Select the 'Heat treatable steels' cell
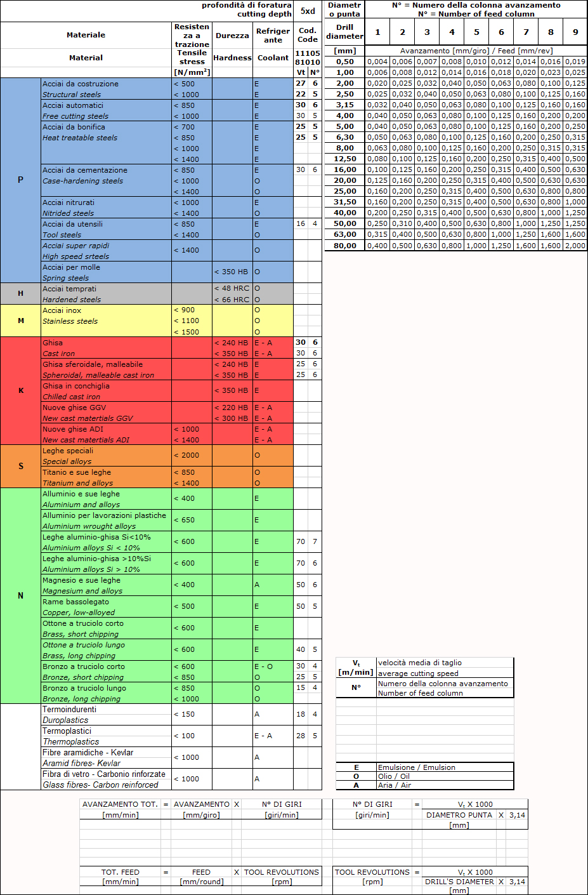588x895 pixels. (x=107, y=138)
